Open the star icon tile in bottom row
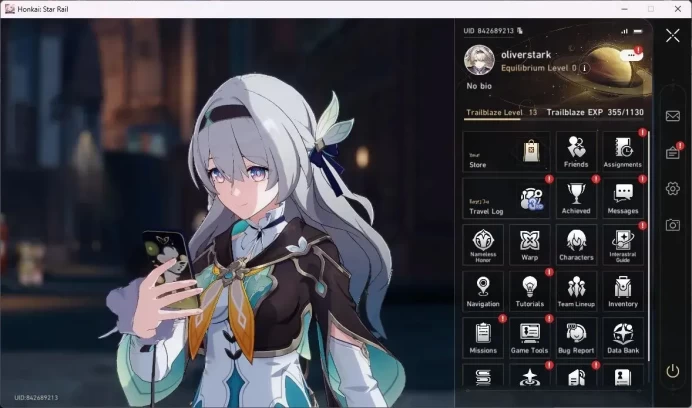Viewport: 692px width, 408px height. coord(530,376)
